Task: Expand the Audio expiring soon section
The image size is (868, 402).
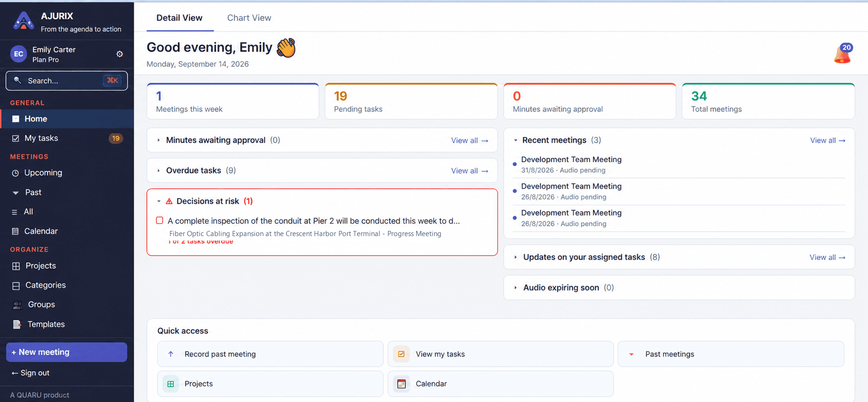Action: point(515,287)
